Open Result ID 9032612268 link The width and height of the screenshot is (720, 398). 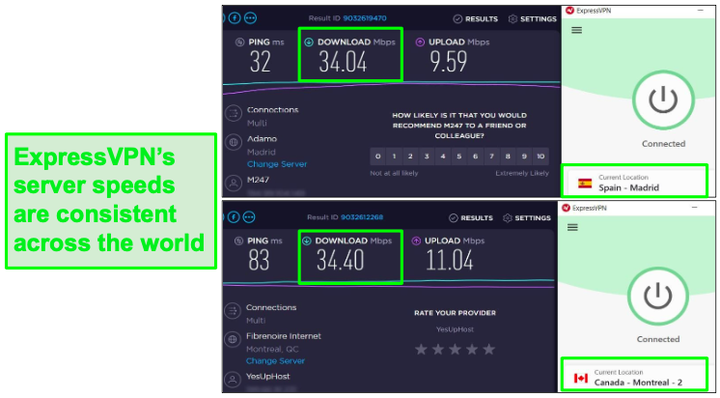click(362, 217)
